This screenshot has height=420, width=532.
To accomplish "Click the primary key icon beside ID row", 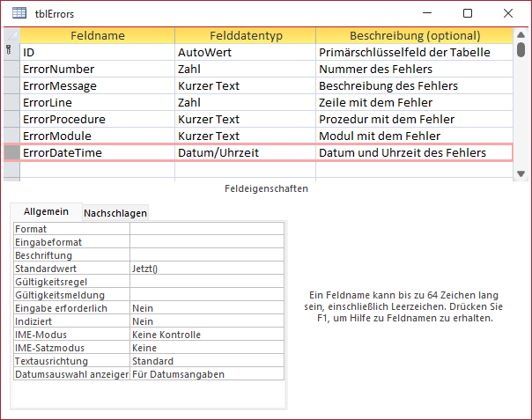I will coord(9,50).
